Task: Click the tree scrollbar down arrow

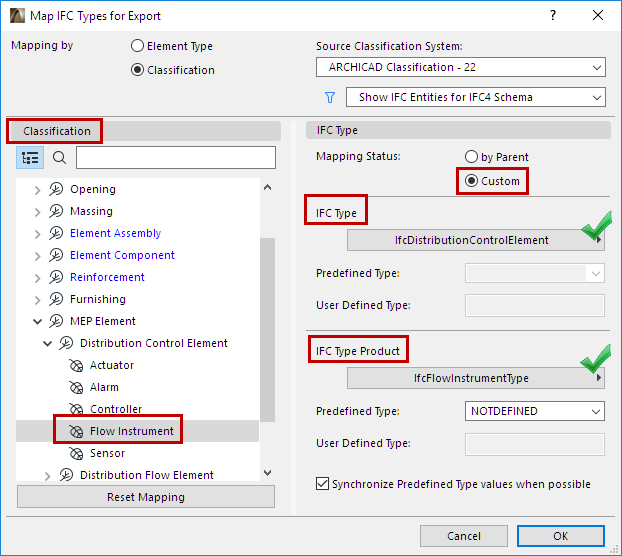Action: click(x=267, y=473)
